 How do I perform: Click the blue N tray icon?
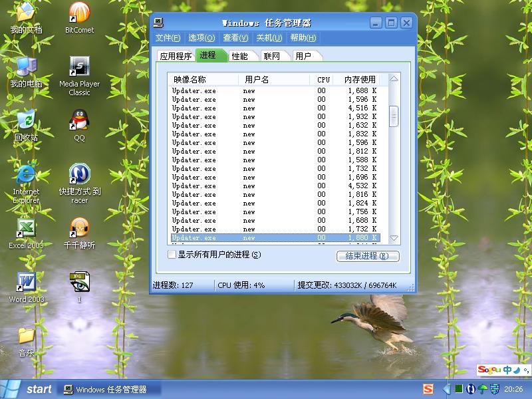click(x=470, y=389)
